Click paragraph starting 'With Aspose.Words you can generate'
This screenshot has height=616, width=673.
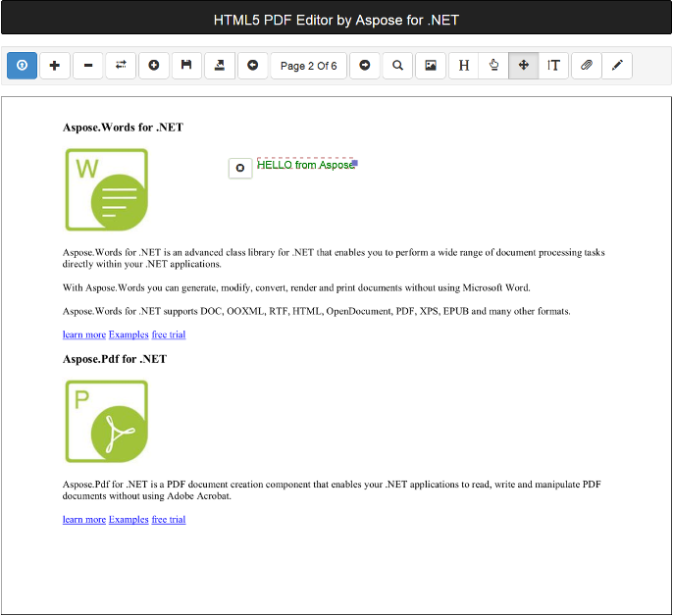point(296,287)
